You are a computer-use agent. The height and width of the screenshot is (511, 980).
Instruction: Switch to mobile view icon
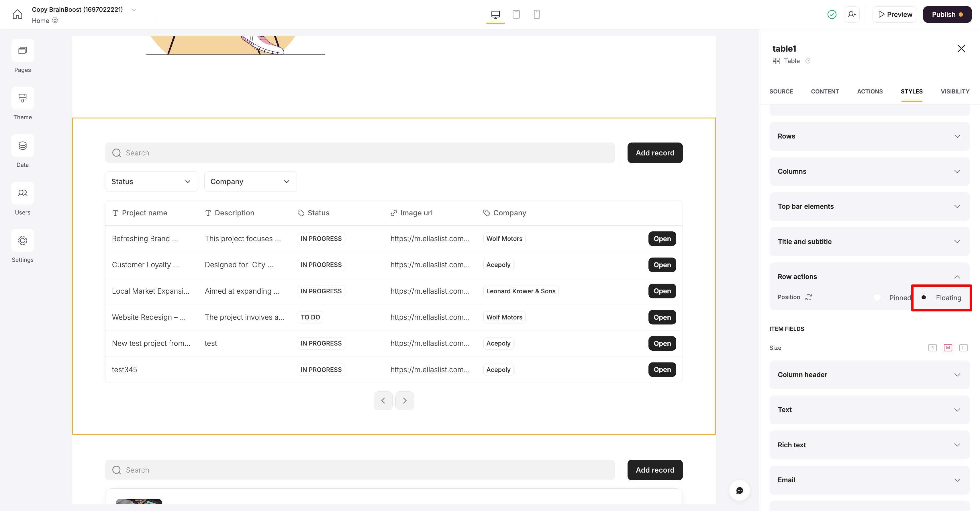pyautogui.click(x=537, y=14)
